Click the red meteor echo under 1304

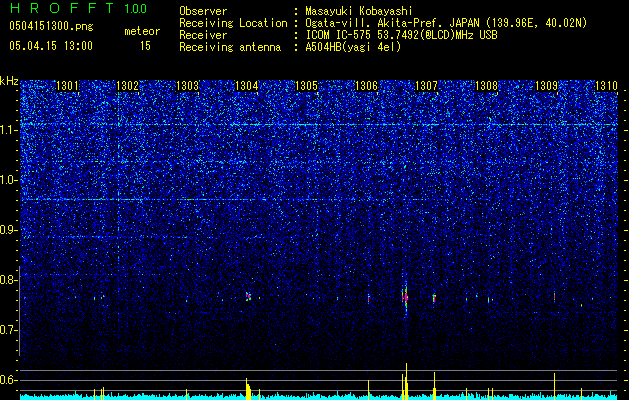pos(248,296)
